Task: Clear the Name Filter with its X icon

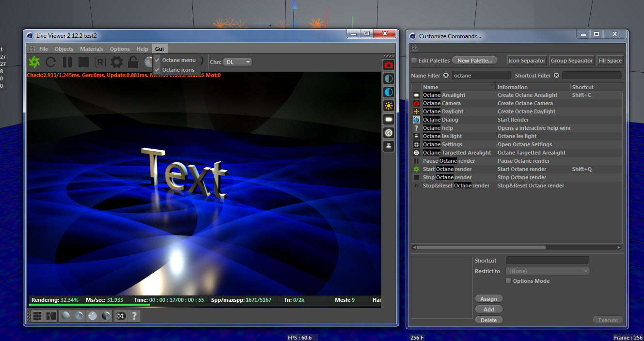Action: click(446, 76)
